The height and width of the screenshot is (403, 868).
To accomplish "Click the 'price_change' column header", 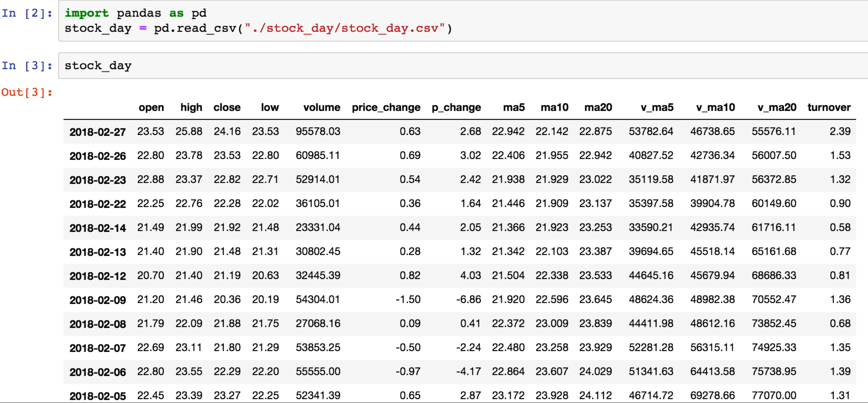I will [x=386, y=107].
